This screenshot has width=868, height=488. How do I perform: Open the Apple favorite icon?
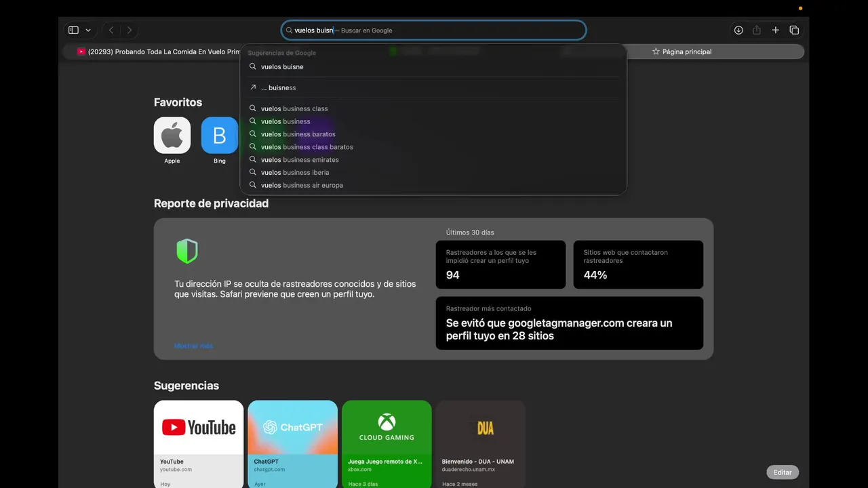(x=172, y=136)
